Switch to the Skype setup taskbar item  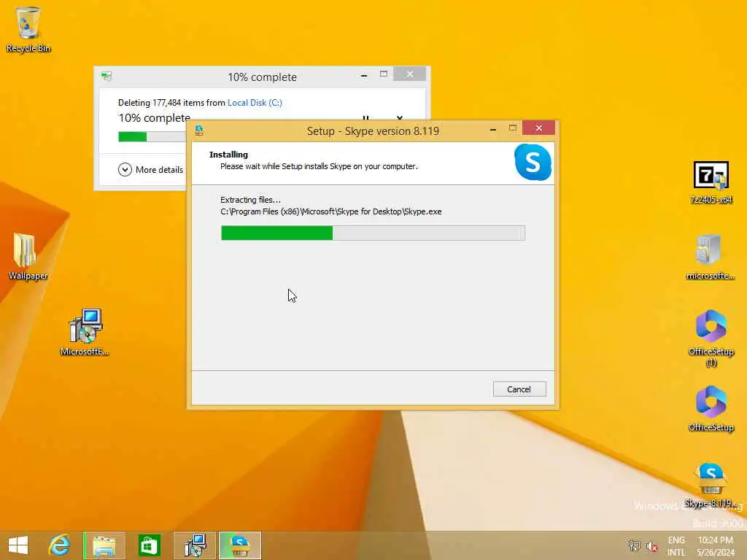240,545
